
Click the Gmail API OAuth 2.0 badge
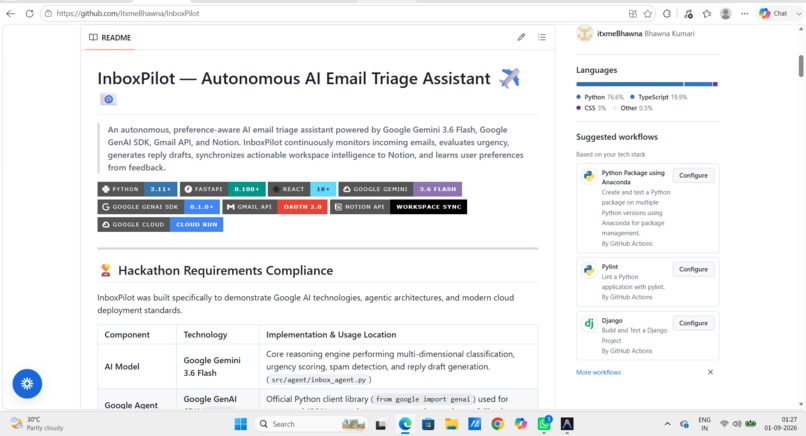pyautogui.click(x=275, y=207)
